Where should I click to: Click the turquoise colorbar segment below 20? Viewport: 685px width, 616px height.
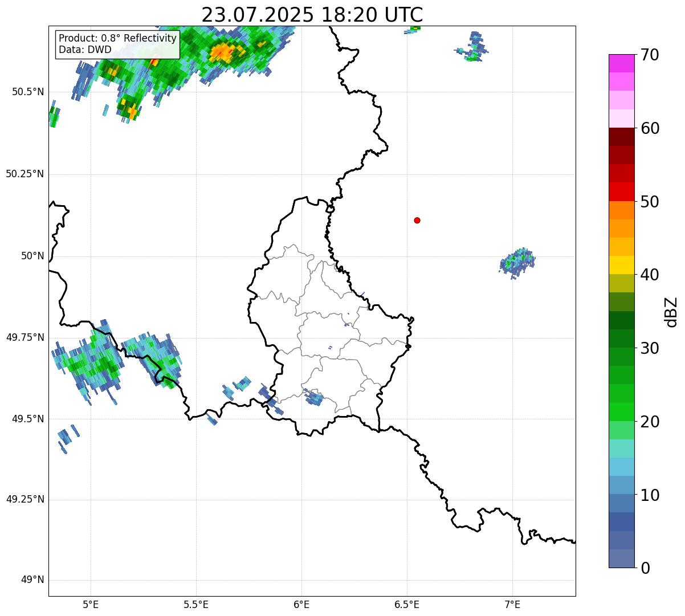(621, 448)
